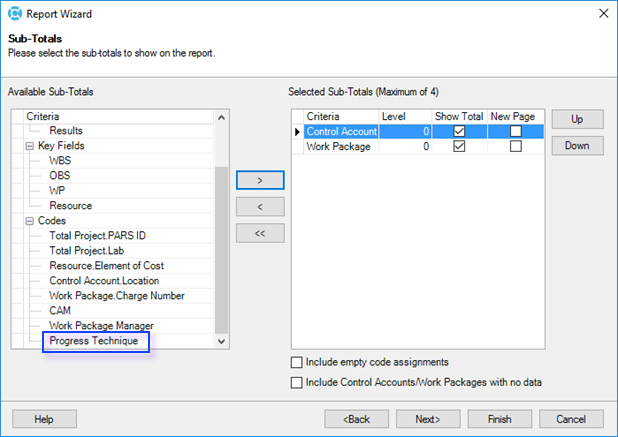Select Progress Technique in available list
The image size is (618, 437).
point(94,341)
